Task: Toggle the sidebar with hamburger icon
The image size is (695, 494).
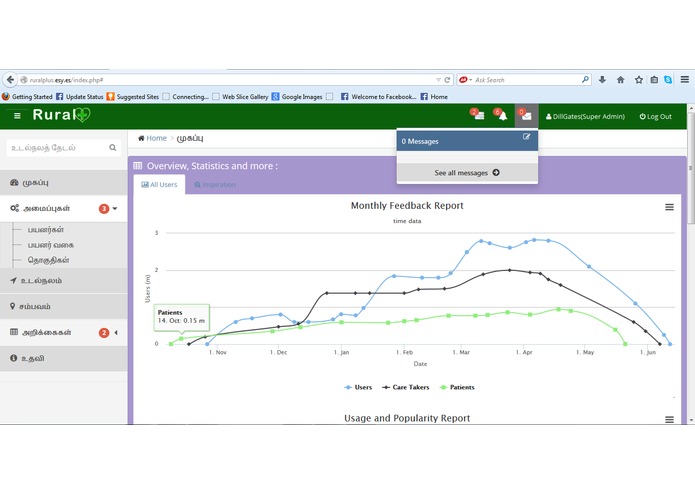Action: (x=17, y=116)
